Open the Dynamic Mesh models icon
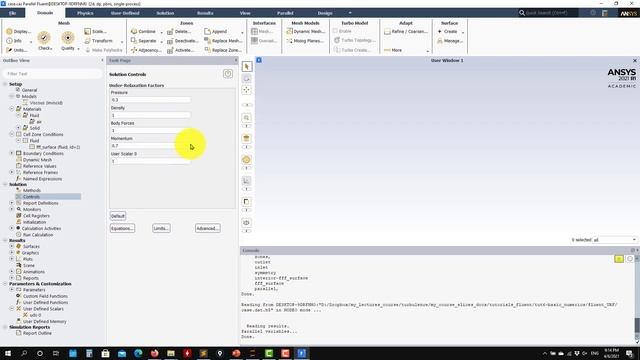The width and height of the screenshot is (640, 360). tap(289, 31)
